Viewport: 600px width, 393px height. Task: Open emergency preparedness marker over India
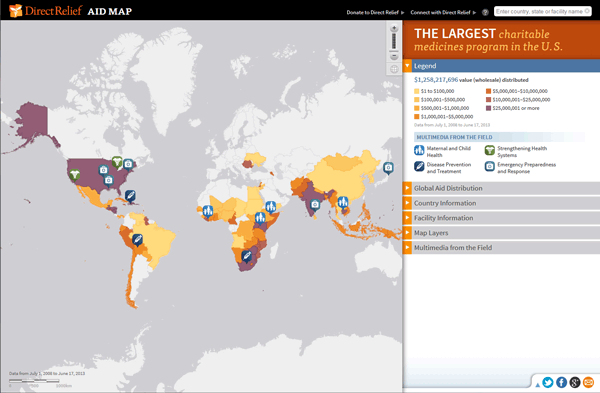pos(315,205)
